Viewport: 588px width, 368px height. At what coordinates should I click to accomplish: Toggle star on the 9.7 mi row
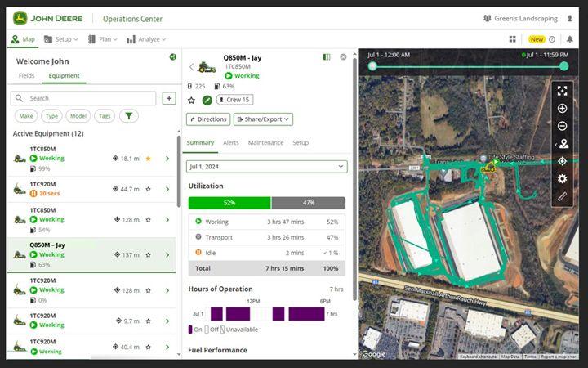click(149, 321)
